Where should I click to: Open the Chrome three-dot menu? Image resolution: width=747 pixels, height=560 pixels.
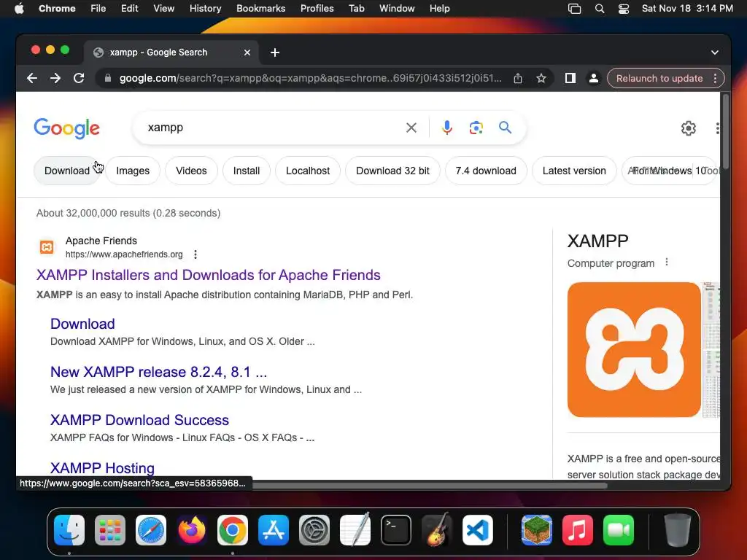[x=715, y=78]
